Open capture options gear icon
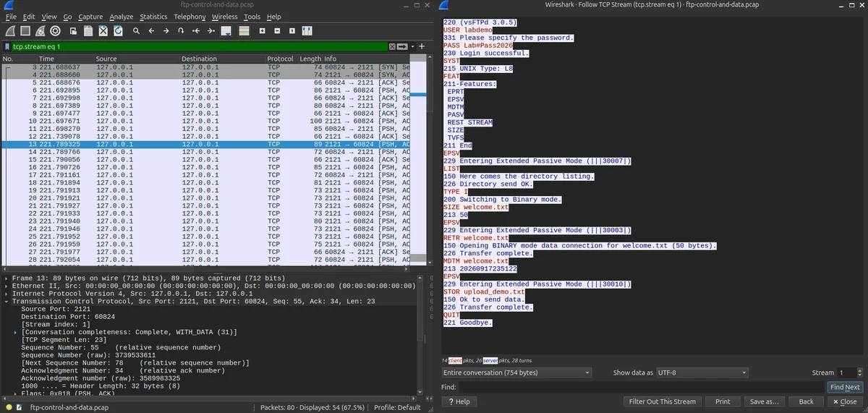The width and height of the screenshot is (868, 413). (x=56, y=31)
